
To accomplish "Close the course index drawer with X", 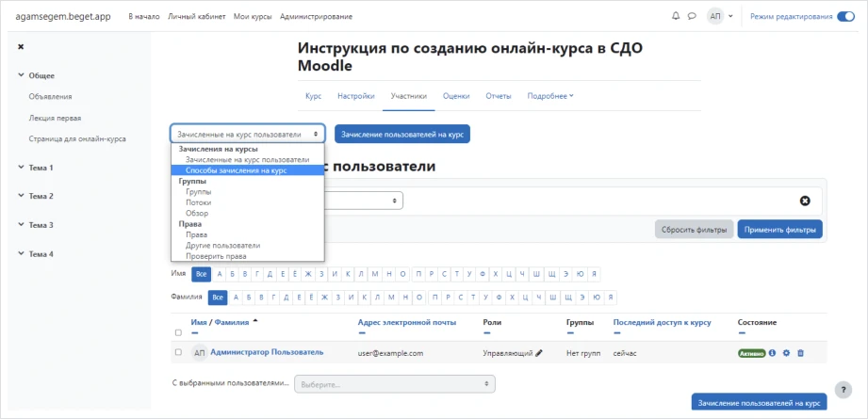I will [x=21, y=47].
